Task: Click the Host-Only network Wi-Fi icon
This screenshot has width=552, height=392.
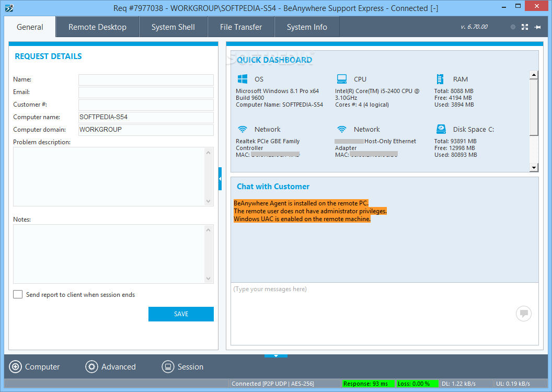Action: tap(341, 129)
